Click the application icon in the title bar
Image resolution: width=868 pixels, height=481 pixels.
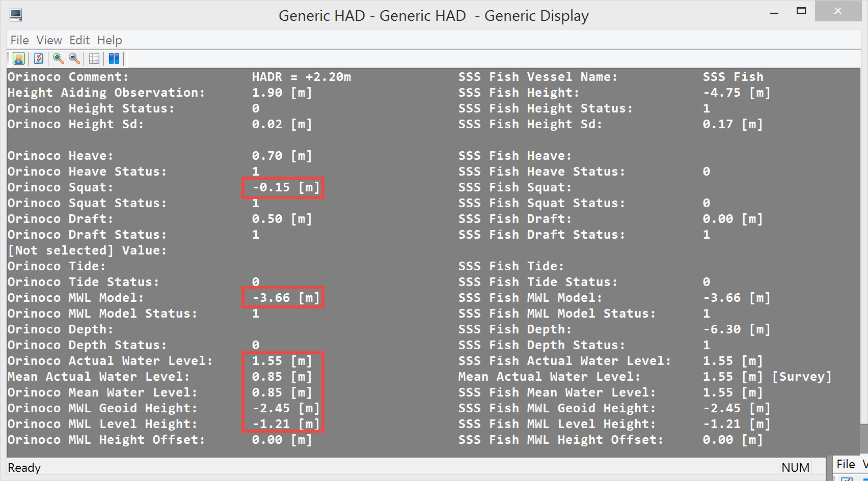(16, 15)
